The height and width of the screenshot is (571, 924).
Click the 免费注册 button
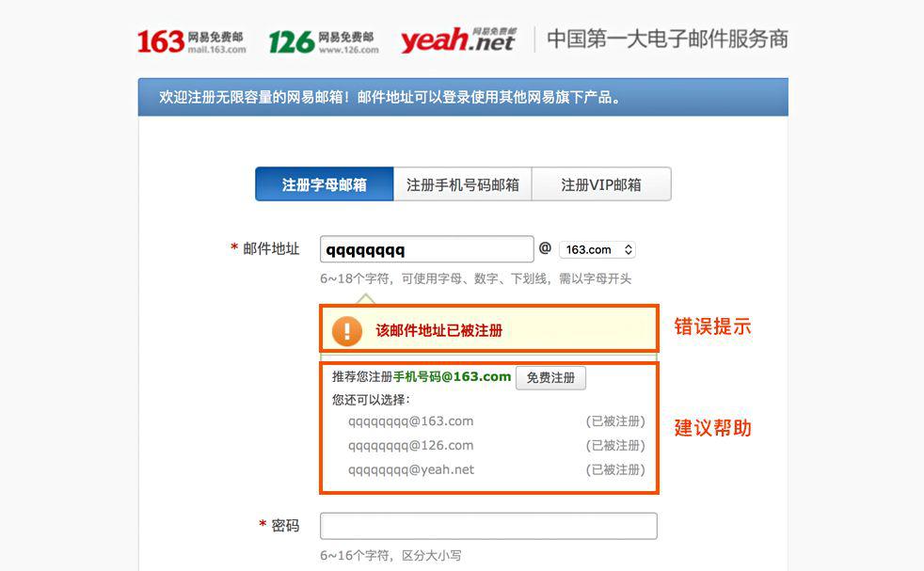coord(551,378)
